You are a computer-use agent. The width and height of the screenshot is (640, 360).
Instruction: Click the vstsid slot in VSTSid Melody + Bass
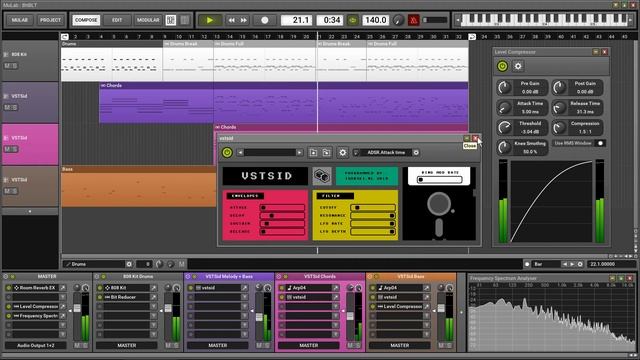217,288
